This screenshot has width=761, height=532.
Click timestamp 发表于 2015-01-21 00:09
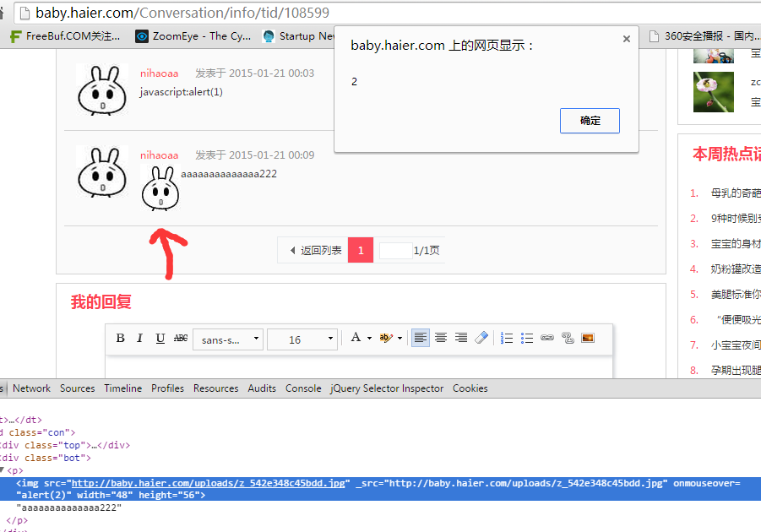(x=255, y=155)
